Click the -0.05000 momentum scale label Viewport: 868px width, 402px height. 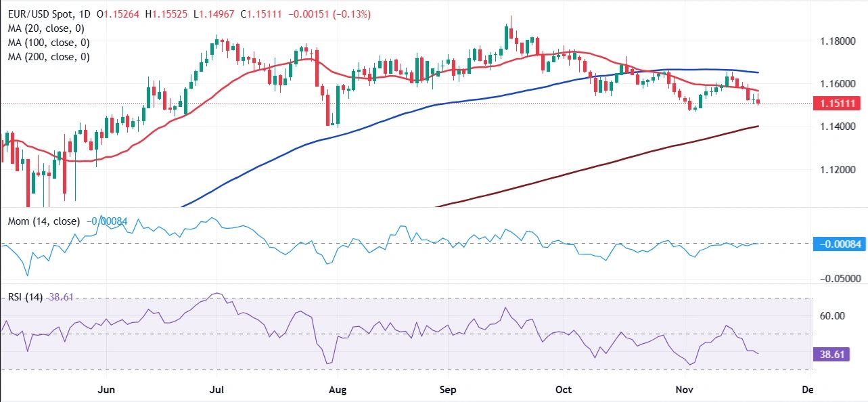[841, 278]
